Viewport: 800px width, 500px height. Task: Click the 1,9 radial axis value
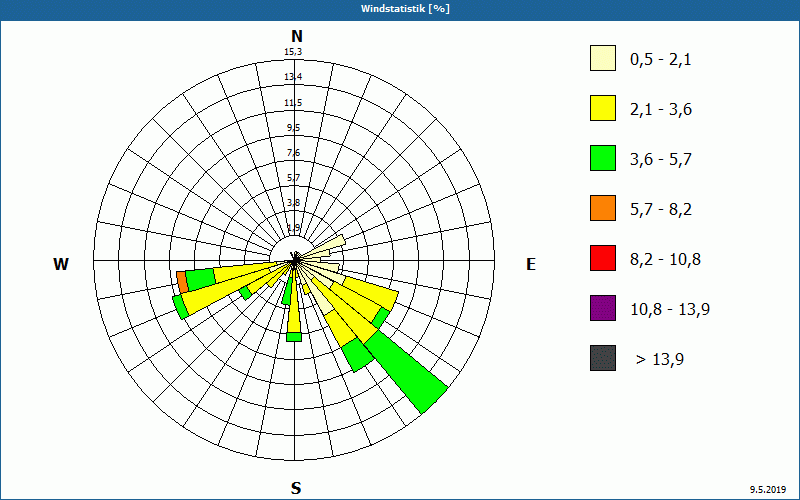coord(293,228)
